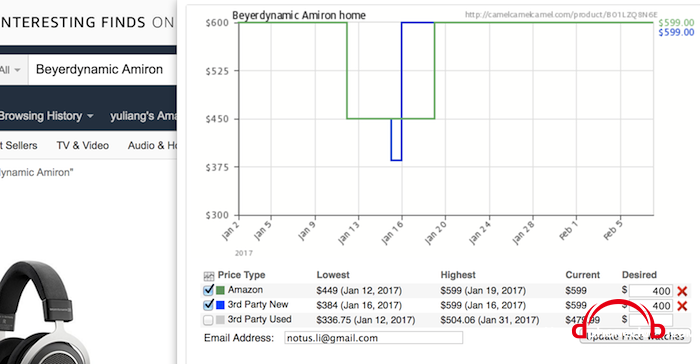Click the Beyerdynamic Amiron home chart title
The width and height of the screenshot is (700, 364).
[x=299, y=16]
